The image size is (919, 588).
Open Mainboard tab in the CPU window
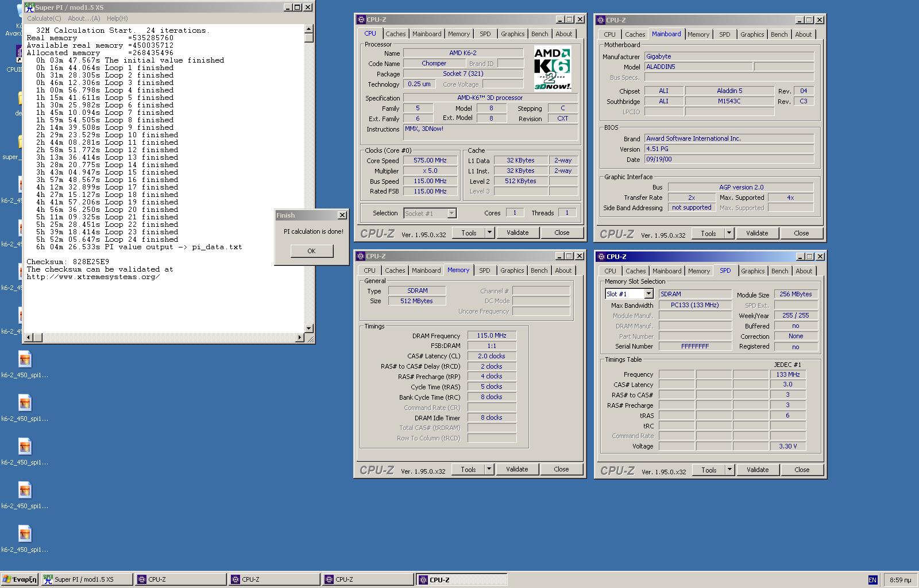427,34
